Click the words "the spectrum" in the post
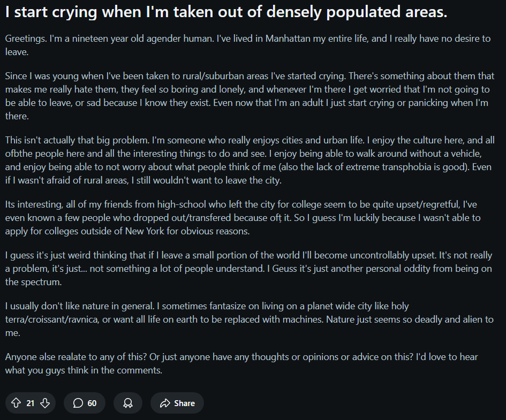Image resolution: width=506 pixels, height=420 pixels. pyautogui.click(x=32, y=281)
